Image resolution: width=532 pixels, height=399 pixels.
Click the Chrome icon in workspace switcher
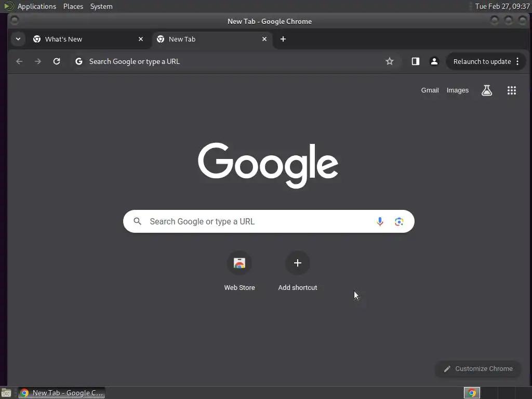(472, 393)
